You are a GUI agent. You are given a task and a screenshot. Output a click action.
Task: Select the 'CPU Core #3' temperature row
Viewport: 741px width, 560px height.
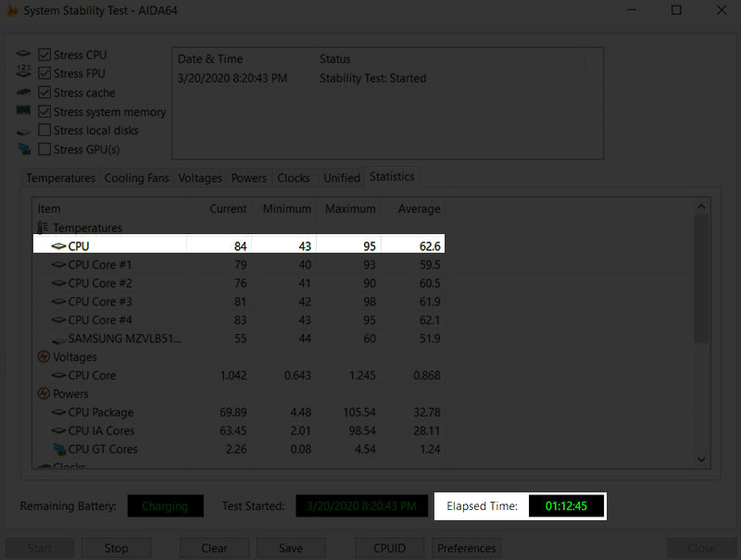tap(239, 301)
